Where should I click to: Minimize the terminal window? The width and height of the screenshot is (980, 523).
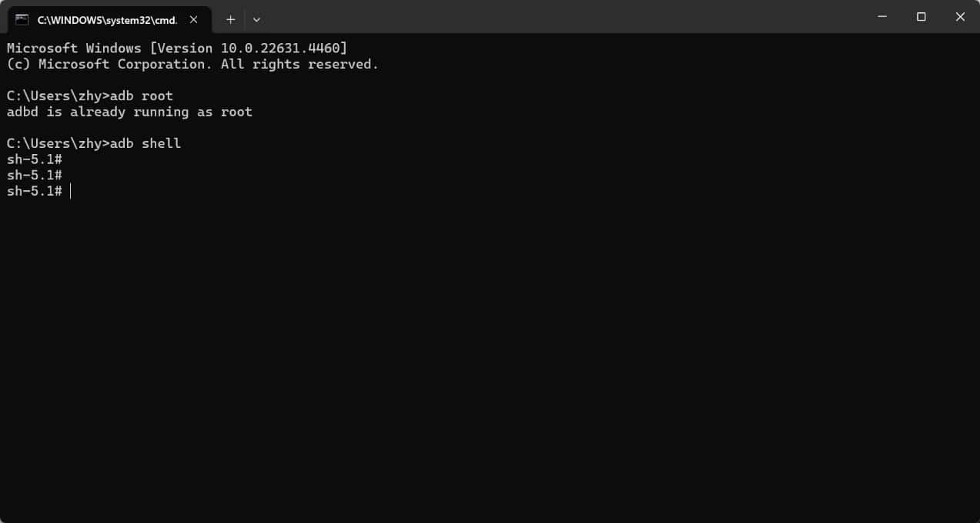coord(882,17)
